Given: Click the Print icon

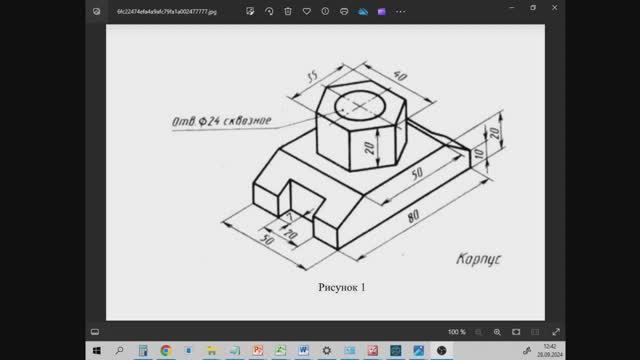Looking at the screenshot, I should (x=344, y=11).
